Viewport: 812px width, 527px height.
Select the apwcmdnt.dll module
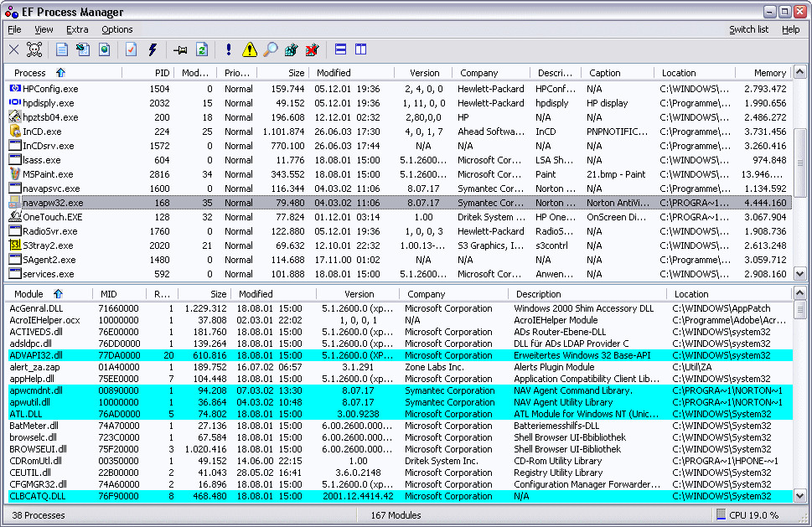pyautogui.click(x=399, y=390)
